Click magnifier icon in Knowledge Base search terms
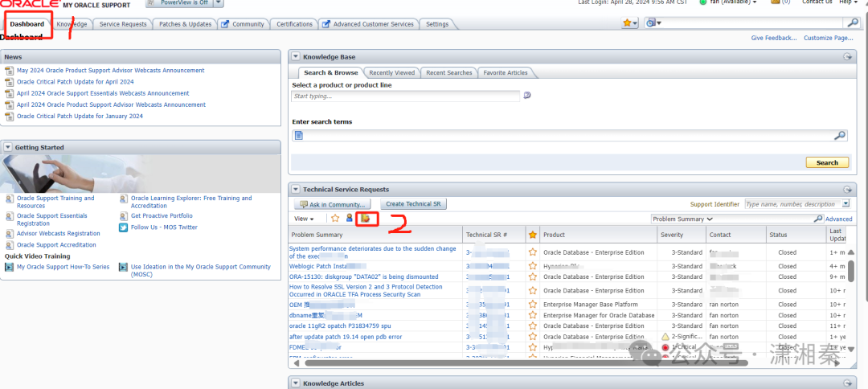The image size is (868, 389). [x=840, y=135]
